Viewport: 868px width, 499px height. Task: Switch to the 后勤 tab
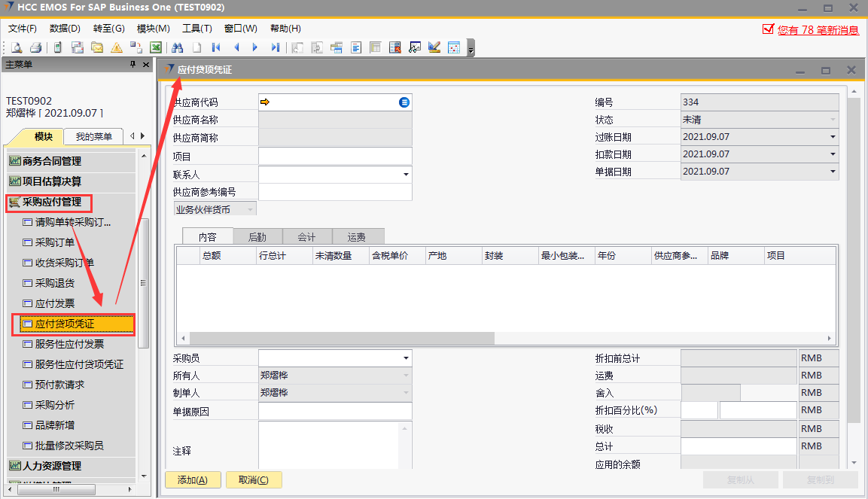point(257,236)
